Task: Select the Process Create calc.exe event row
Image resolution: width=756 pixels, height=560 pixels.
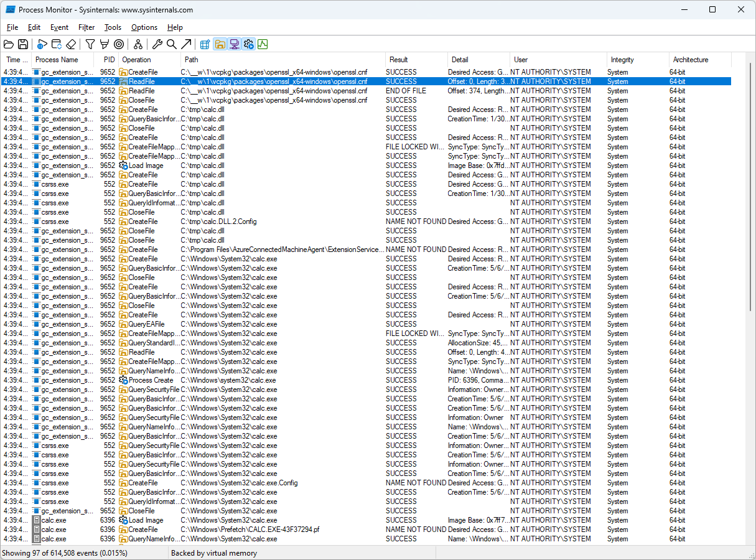Action: 249,380
